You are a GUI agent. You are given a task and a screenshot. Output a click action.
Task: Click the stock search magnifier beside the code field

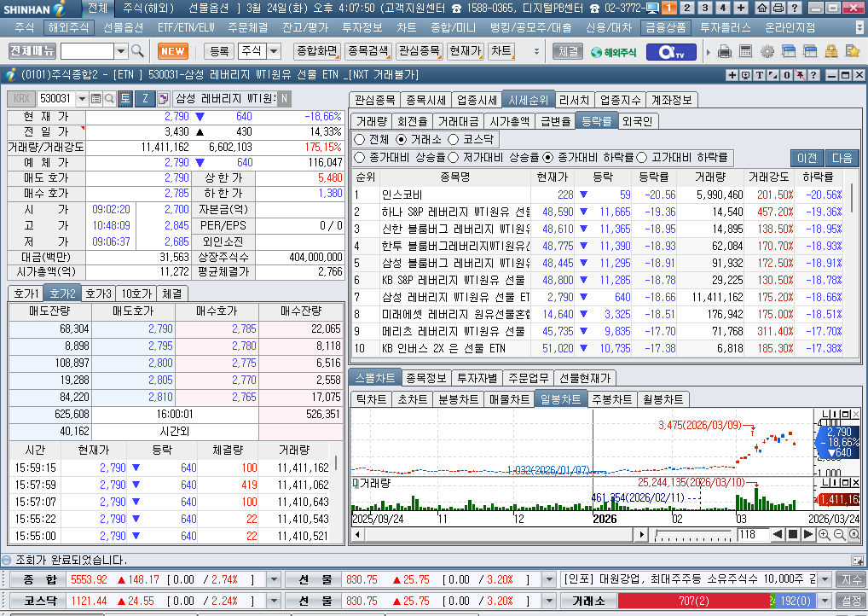(109, 99)
